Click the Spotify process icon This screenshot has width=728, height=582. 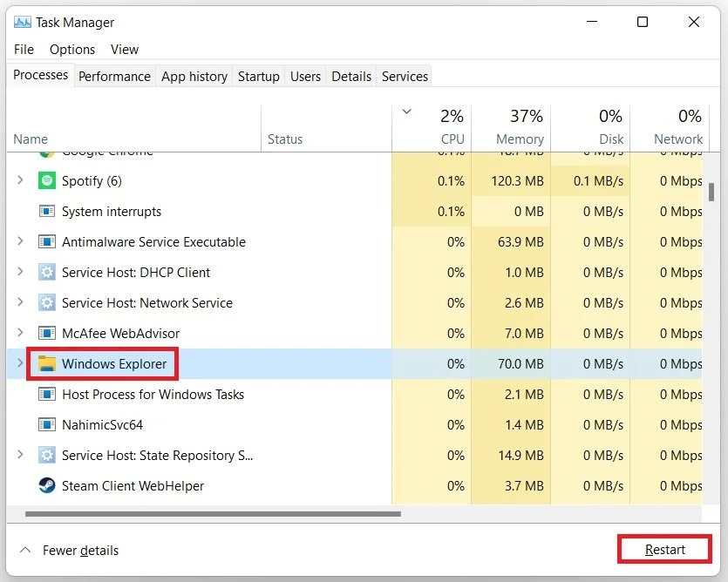point(47,180)
